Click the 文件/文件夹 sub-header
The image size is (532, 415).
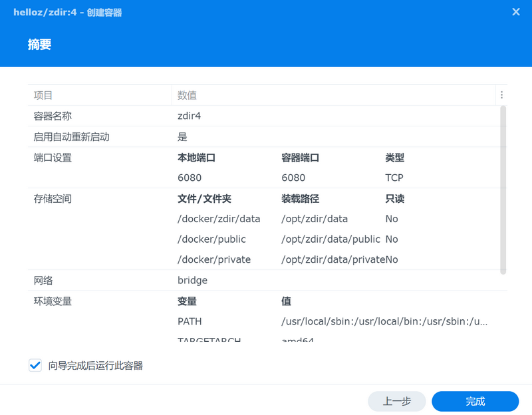pos(204,198)
